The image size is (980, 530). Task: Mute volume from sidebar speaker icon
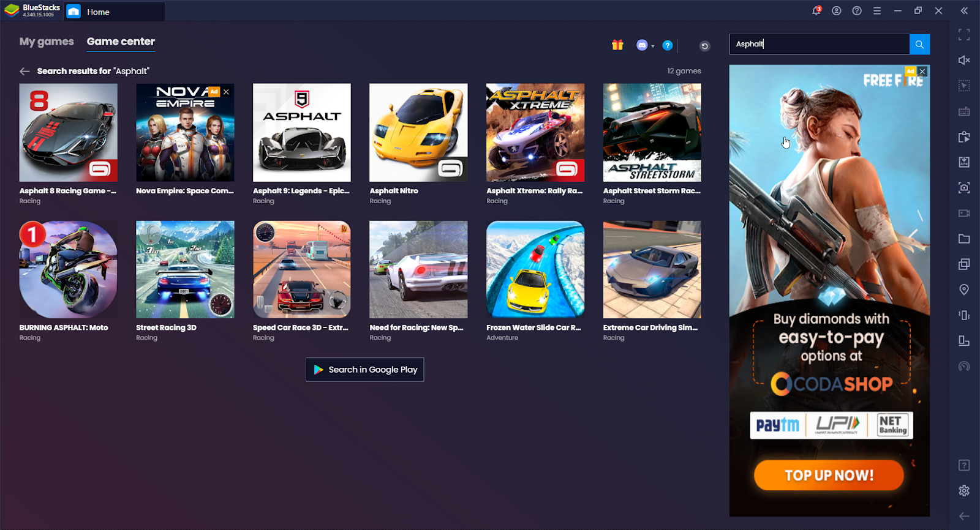click(964, 60)
